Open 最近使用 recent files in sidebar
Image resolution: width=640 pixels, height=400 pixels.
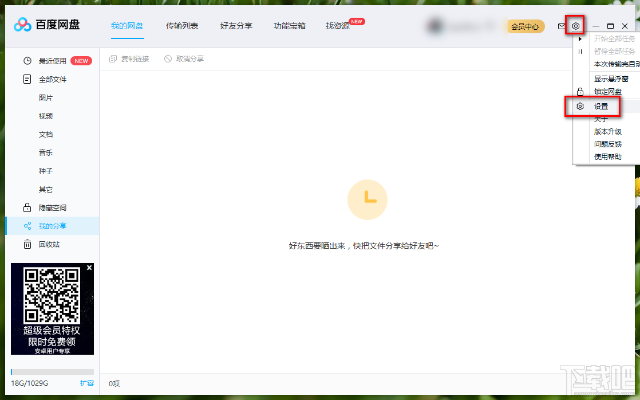(x=52, y=61)
